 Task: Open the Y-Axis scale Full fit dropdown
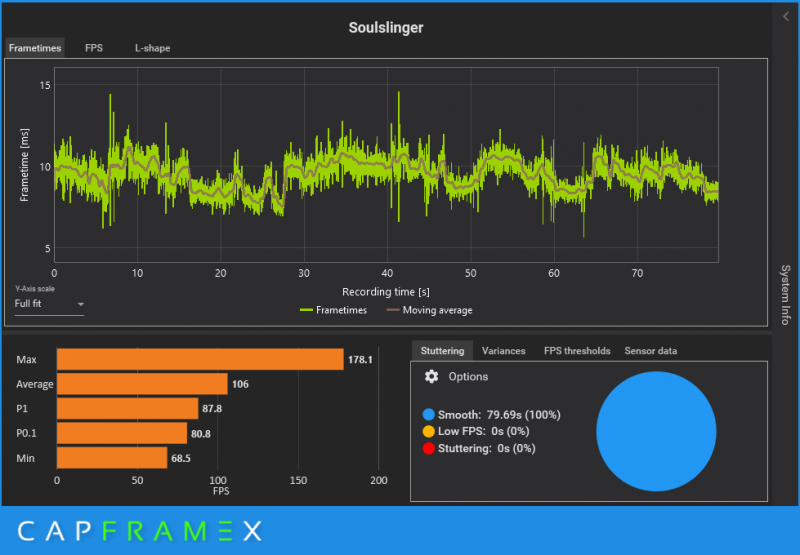[49, 304]
